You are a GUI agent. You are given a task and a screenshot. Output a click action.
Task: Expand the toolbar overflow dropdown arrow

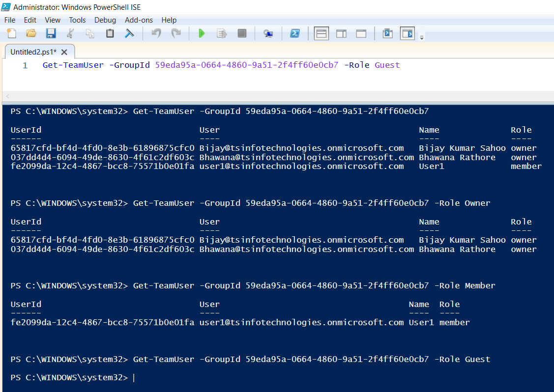click(x=422, y=35)
